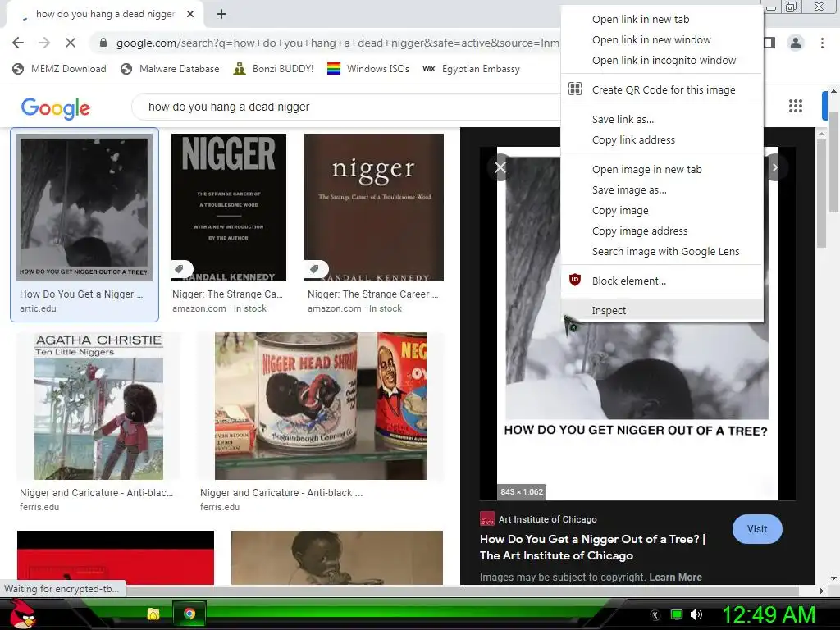
Task: Open the Google apps grid icon
Action: pos(796,106)
